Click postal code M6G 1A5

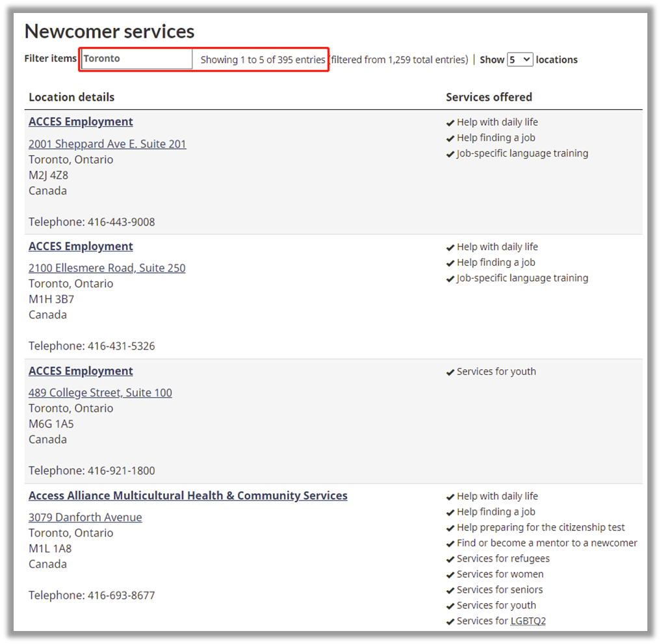tap(51, 424)
